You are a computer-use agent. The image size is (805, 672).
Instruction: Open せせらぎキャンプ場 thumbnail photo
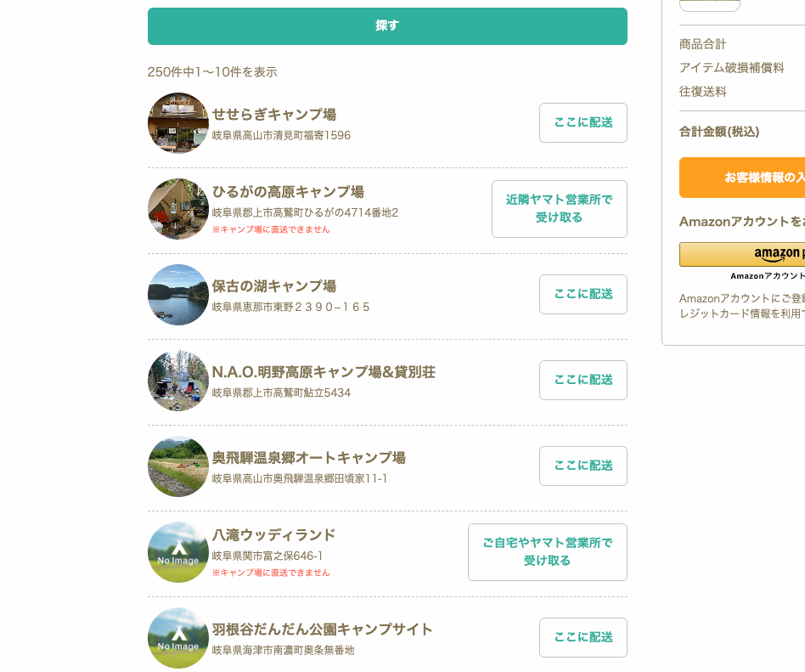point(178,123)
